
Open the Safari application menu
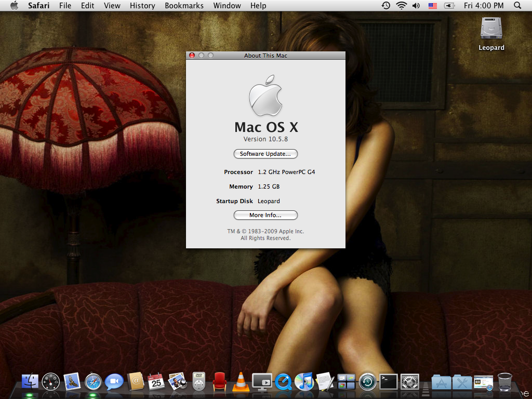38,5
